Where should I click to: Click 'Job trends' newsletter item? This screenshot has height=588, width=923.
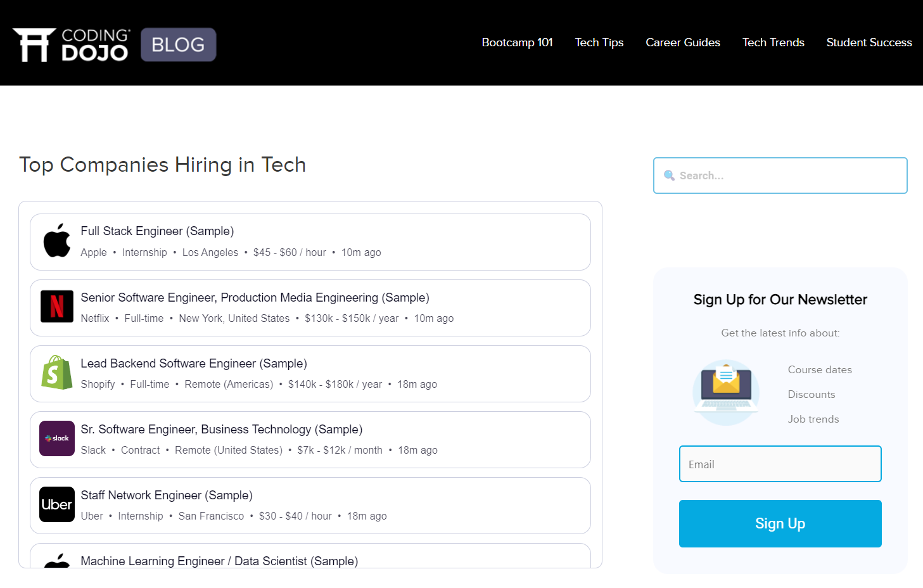click(x=813, y=419)
